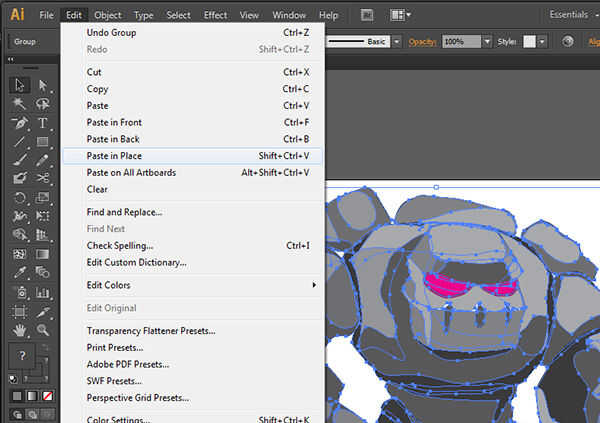Open the Window menu
The height and width of the screenshot is (423, 600).
tap(289, 15)
